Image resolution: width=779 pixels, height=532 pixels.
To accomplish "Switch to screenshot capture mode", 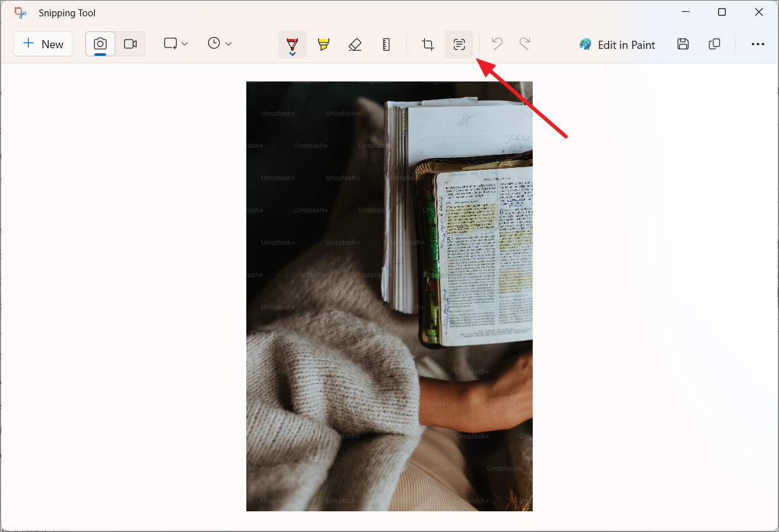I will (100, 44).
